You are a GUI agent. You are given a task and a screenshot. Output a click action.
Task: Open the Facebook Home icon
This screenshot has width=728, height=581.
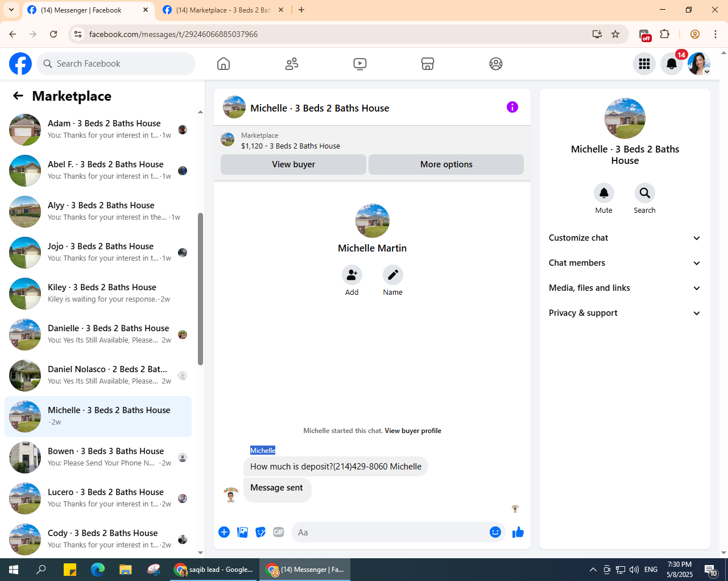coord(224,64)
